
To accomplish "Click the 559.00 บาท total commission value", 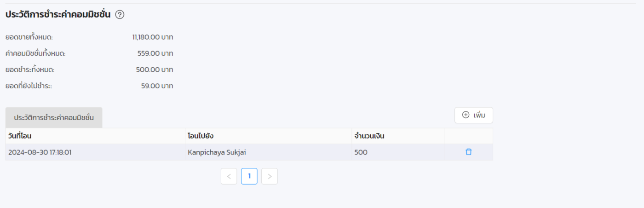I will pos(155,53).
